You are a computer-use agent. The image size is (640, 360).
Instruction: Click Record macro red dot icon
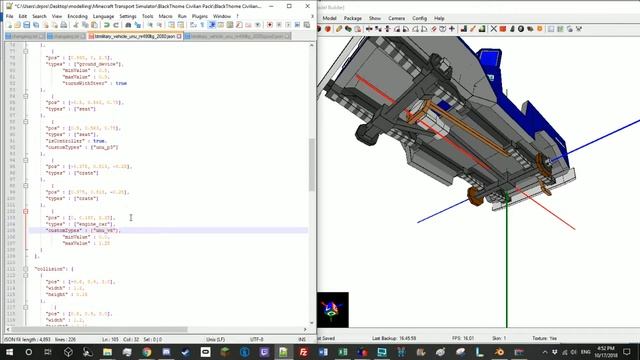[270, 25]
